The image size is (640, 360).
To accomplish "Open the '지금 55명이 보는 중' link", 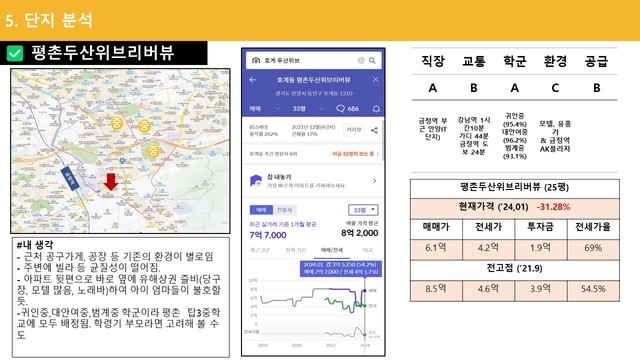I will click(x=356, y=154).
